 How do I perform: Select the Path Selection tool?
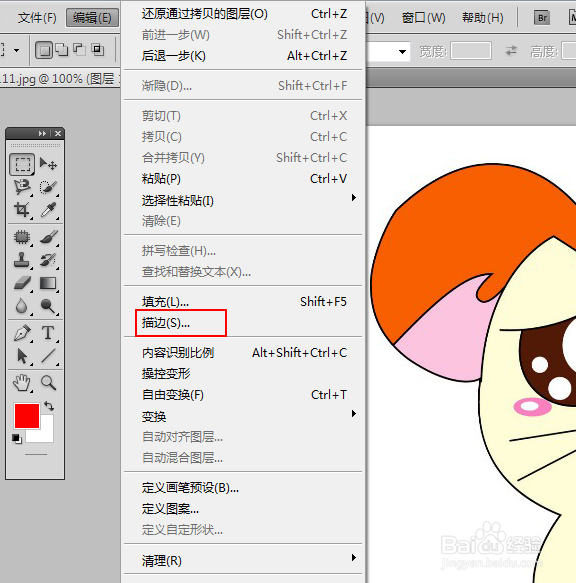tap(22, 356)
